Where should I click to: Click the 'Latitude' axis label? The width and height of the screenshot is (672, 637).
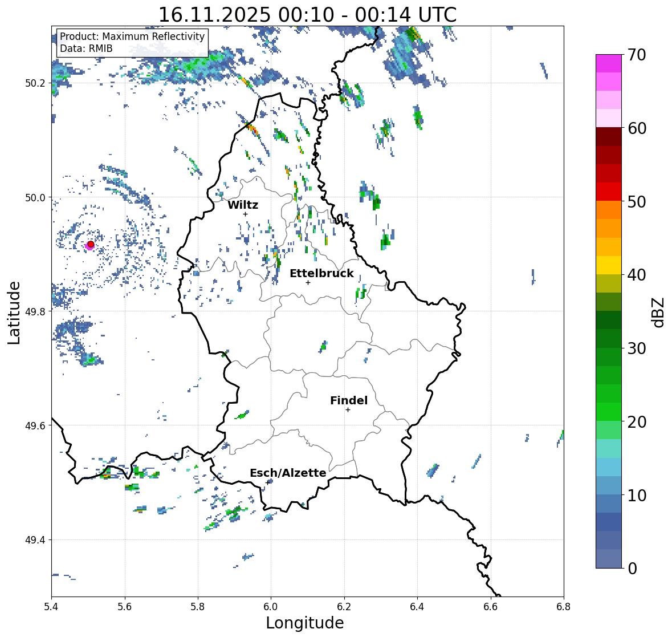[14, 313]
